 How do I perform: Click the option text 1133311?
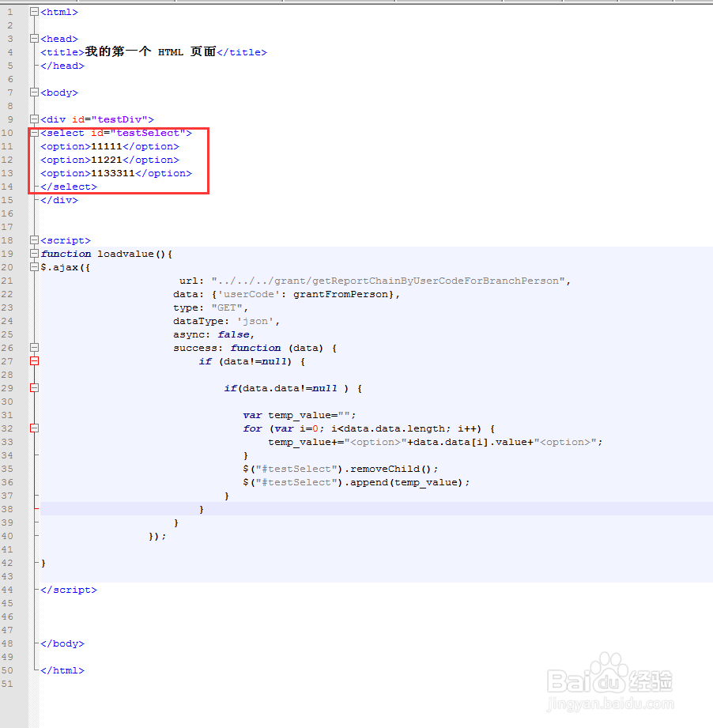coord(113,174)
